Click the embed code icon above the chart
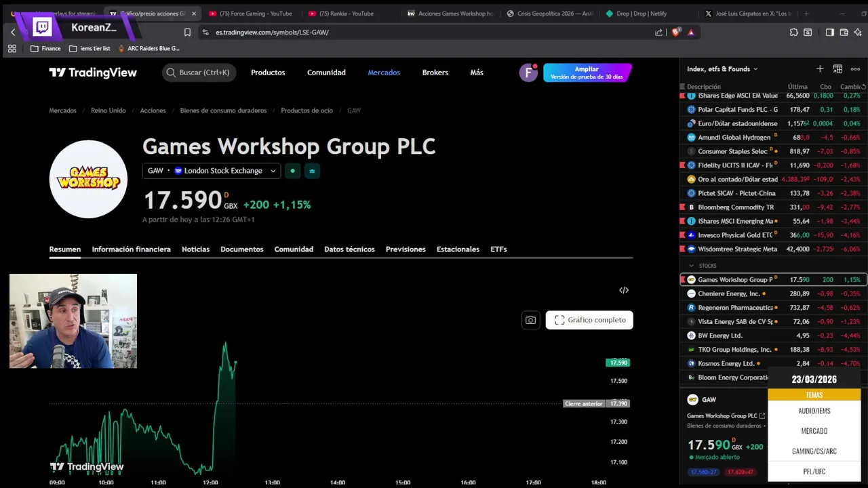 point(624,290)
